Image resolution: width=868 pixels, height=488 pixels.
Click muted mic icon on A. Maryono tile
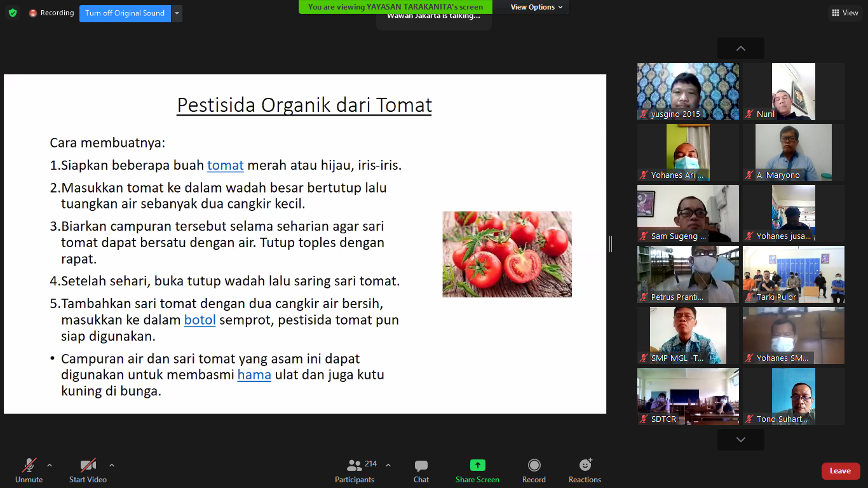pyautogui.click(x=749, y=175)
